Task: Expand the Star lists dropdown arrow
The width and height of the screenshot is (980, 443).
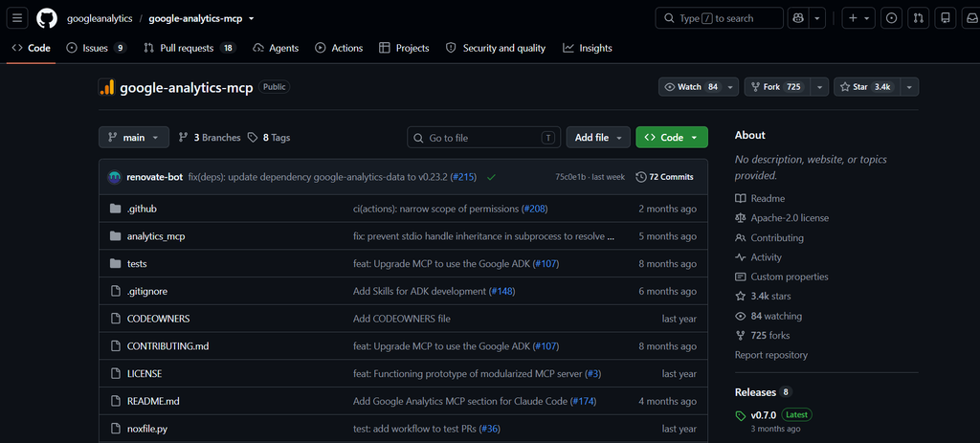Action: pyautogui.click(x=909, y=87)
